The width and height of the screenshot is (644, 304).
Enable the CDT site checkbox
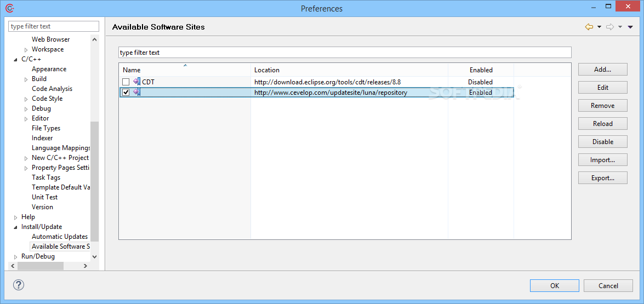click(126, 82)
